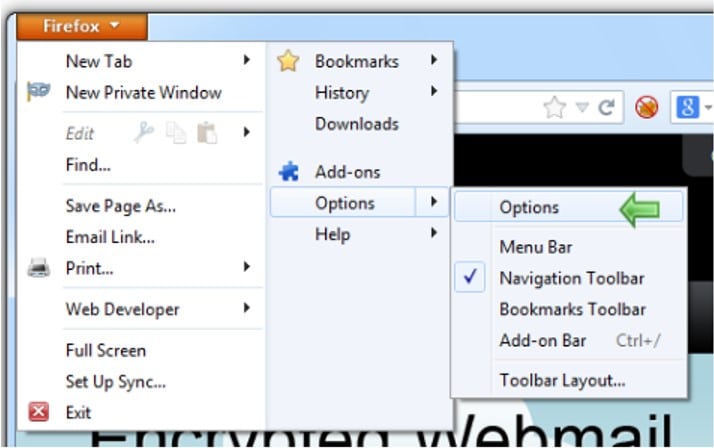The height and width of the screenshot is (448, 714).
Task: Uncheck the Navigation Toolbar checkmark
Action: [x=470, y=276]
